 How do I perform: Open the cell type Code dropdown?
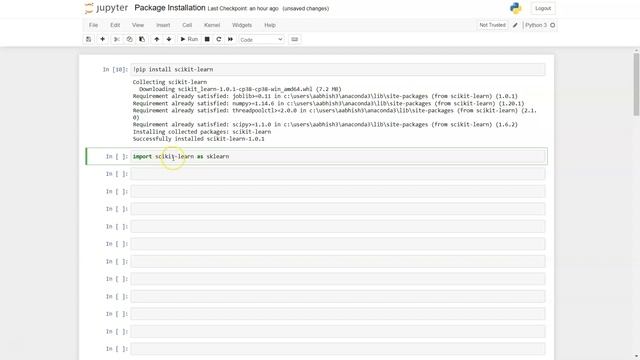[261, 40]
